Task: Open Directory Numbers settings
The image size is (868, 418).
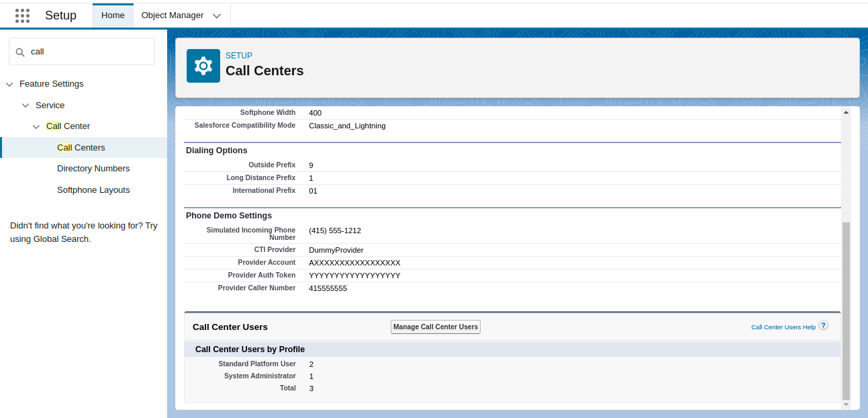Action: [x=93, y=168]
